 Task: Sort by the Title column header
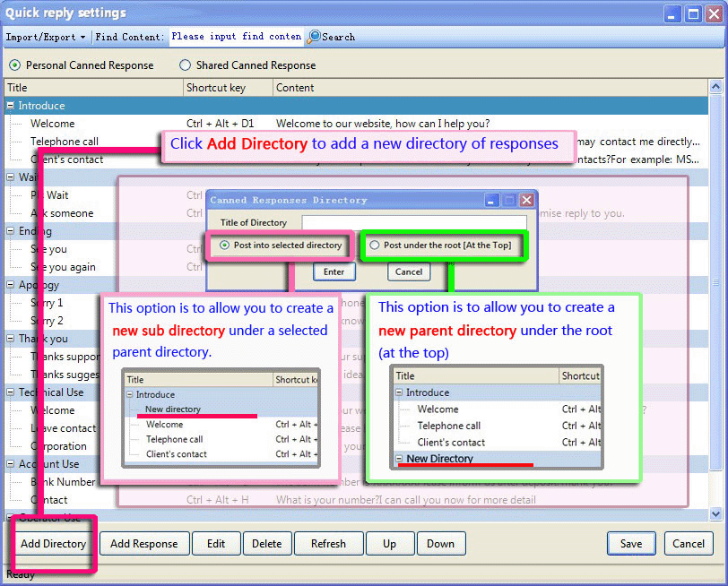[x=94, y=88]
